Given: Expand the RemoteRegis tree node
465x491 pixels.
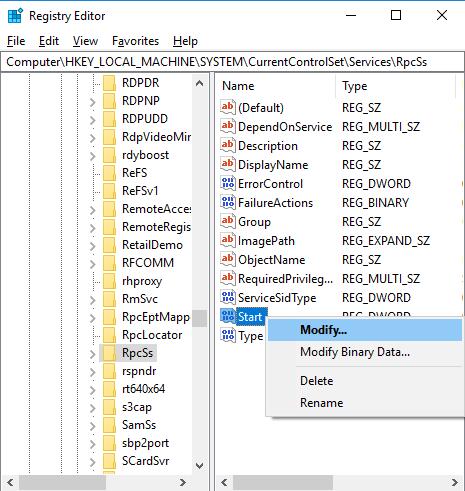Looking at the screenshot, I should (92, 228).
